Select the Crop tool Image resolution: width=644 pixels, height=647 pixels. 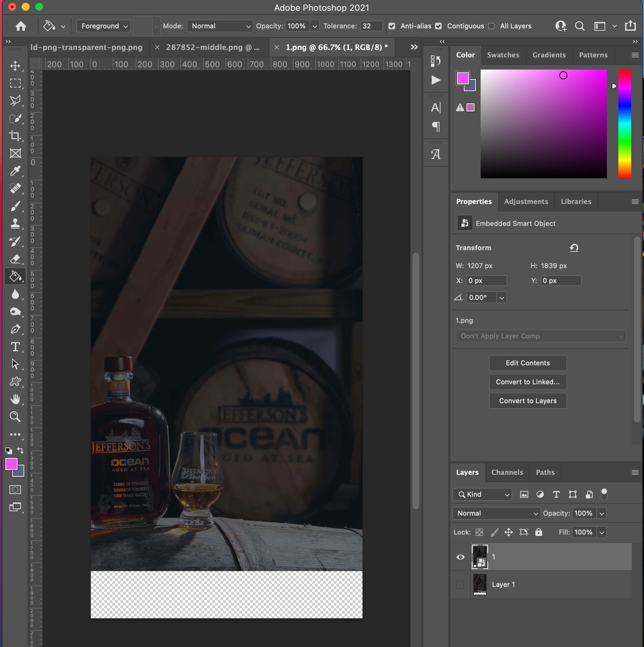[15, 136]
